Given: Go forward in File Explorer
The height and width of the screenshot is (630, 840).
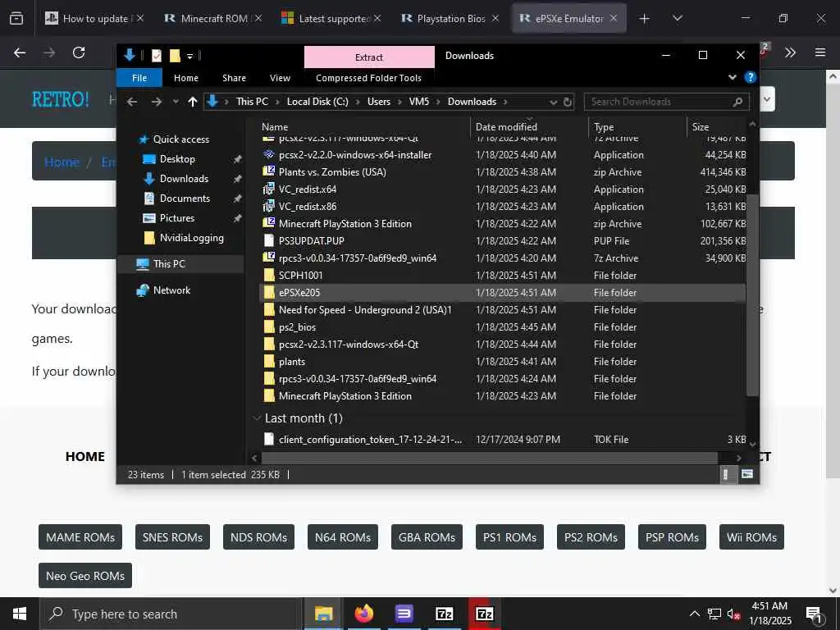Looking at the screenshot, I should tap(156, 102).
